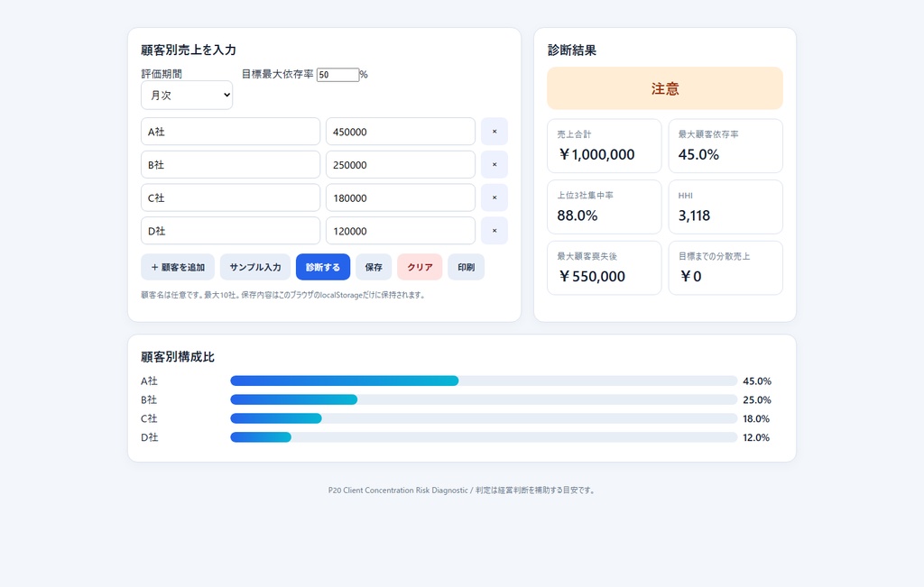Edit the C社 customer name field
The height and width of the screenshot is (587, 924).
click(230, 197)
